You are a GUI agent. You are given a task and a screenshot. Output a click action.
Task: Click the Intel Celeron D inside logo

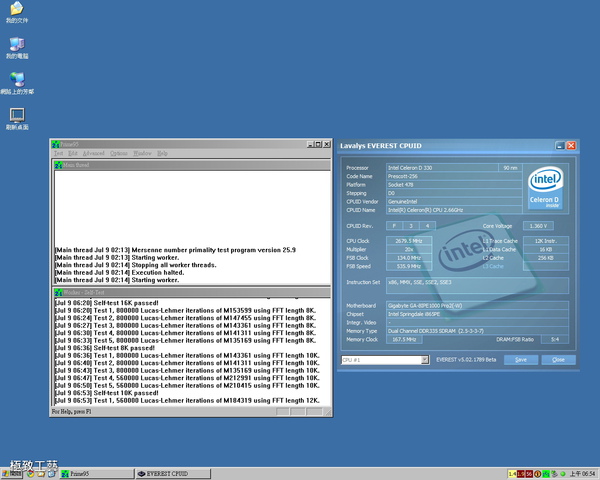545,187
